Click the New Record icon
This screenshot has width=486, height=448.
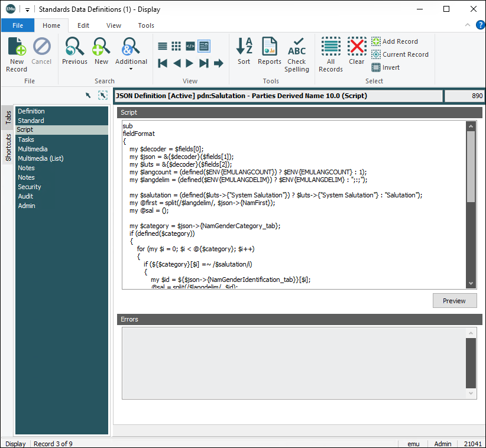click(17, 52)
